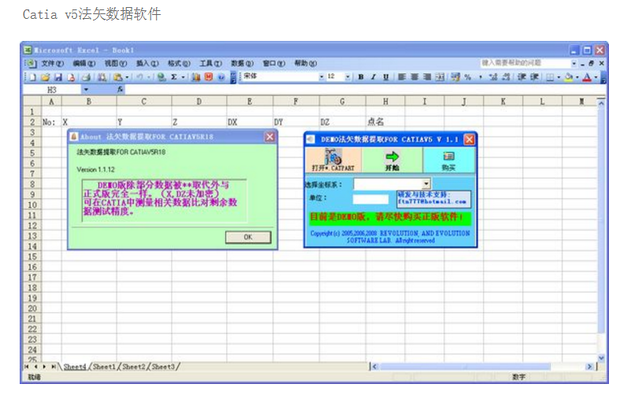The image size is (620, 395).
Task: Click the percent style icon
Action: pos(468,77)
